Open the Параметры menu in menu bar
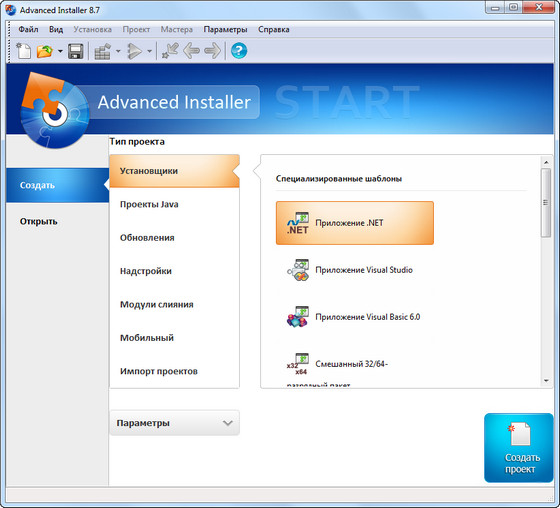Image resolution: width=560 pixels, height=508 pixels. (x=225, y=29)
